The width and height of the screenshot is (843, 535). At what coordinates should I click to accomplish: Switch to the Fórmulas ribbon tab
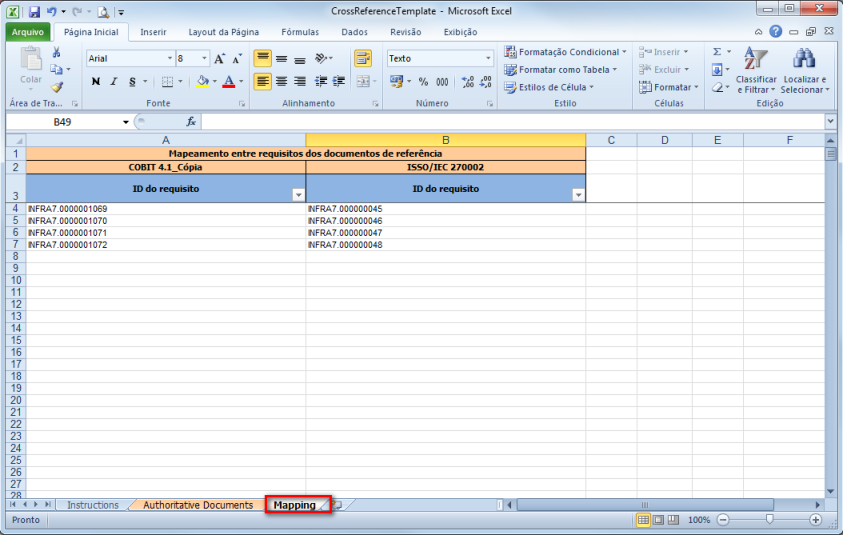300,32
